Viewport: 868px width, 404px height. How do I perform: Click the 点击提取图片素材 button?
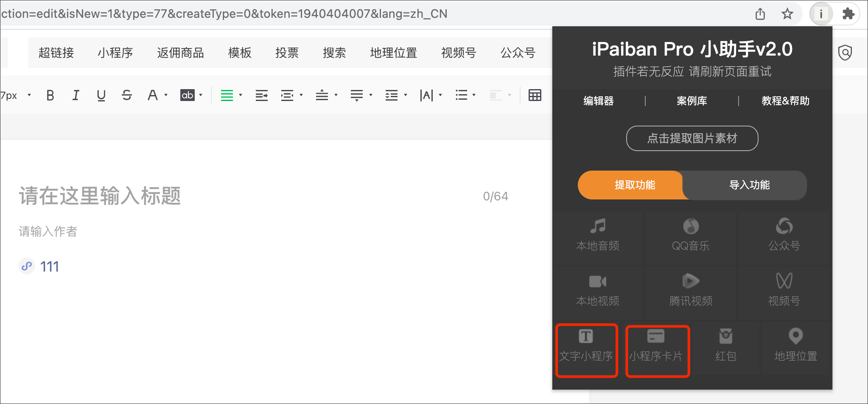point(692,138)
